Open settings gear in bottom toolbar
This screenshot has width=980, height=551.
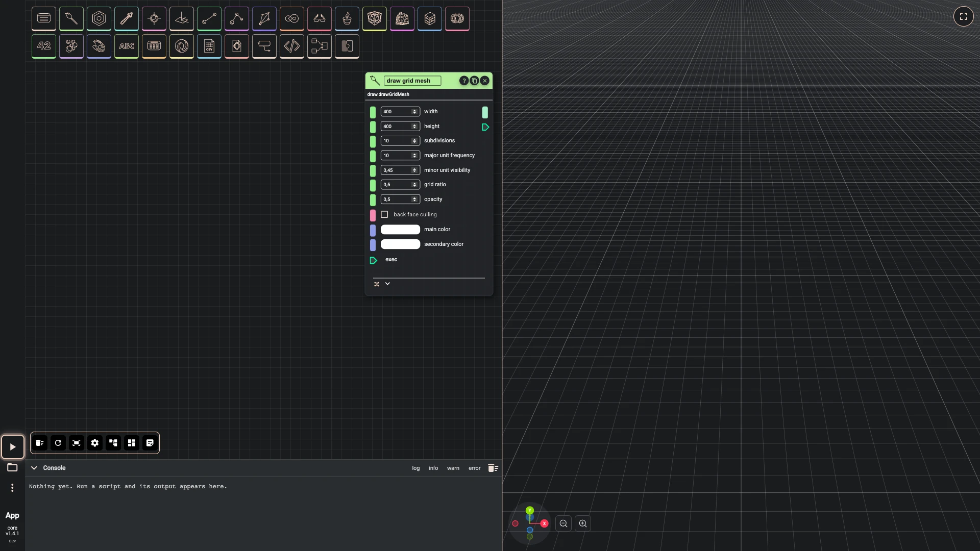95,443
